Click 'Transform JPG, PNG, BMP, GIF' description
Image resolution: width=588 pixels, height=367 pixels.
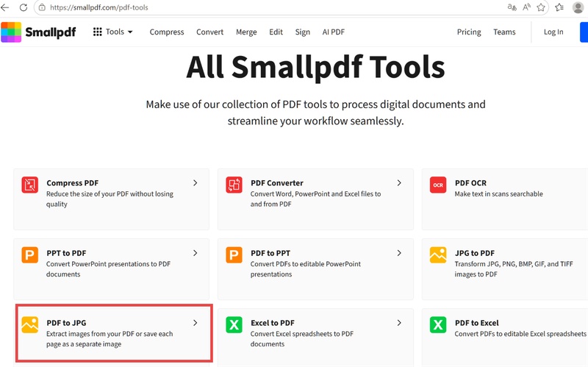[x=514, y=269]
